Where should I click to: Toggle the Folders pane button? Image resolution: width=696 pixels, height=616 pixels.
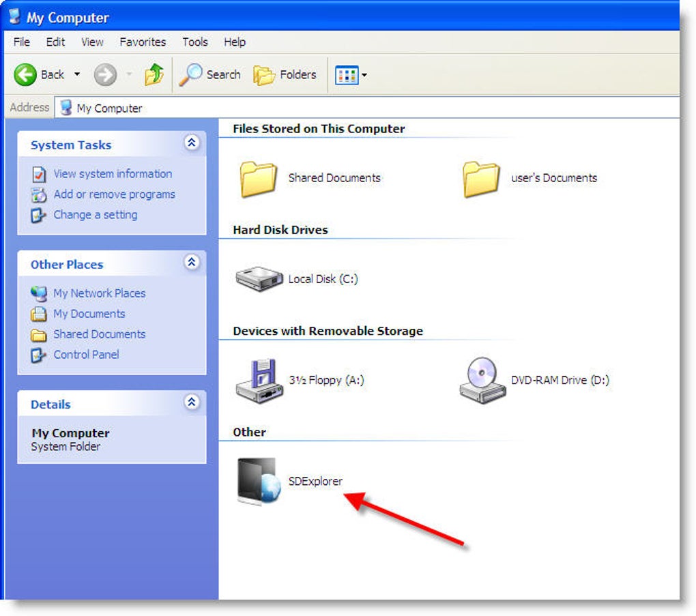click(285, 75)
